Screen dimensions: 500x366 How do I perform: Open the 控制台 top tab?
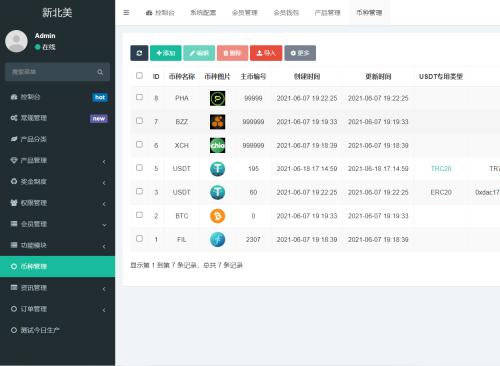(160, 13)
